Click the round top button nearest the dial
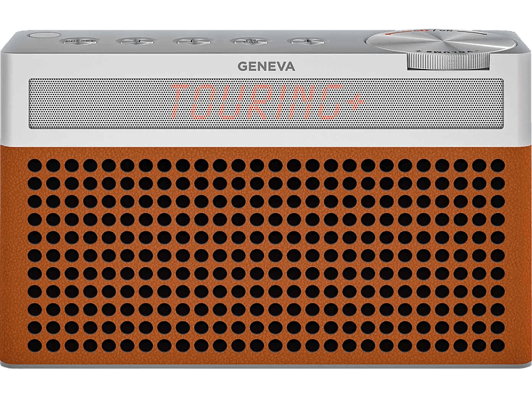This screenshot has height=397, width=532. pos(307,41)
